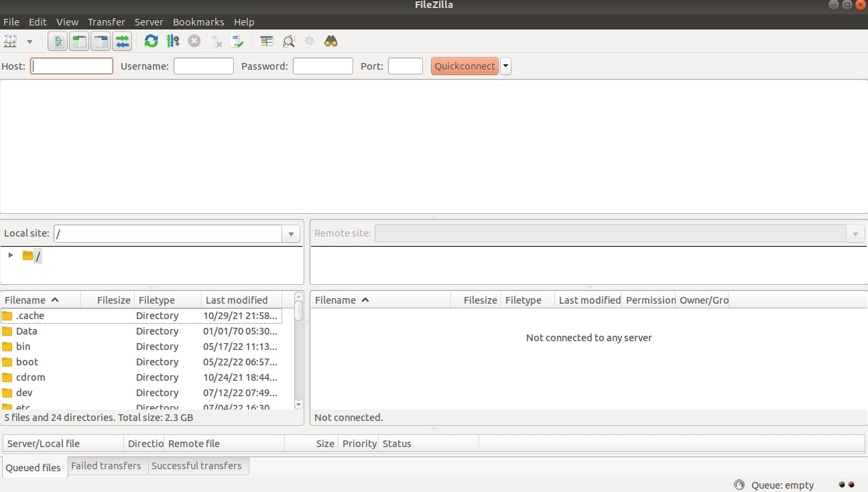Open the Bookmarks menu
Viewport: 868px width, 492px height.
(x=198, y=21)
